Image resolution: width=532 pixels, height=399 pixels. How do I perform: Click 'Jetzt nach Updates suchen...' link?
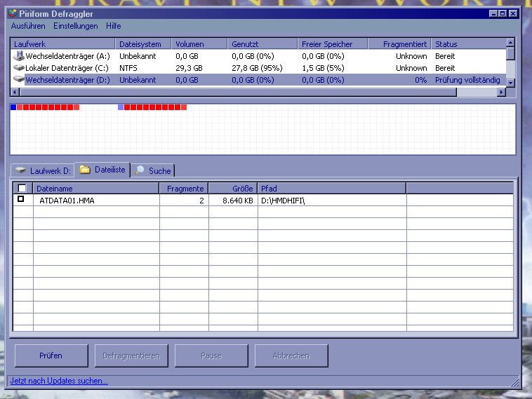pos(59,381)
